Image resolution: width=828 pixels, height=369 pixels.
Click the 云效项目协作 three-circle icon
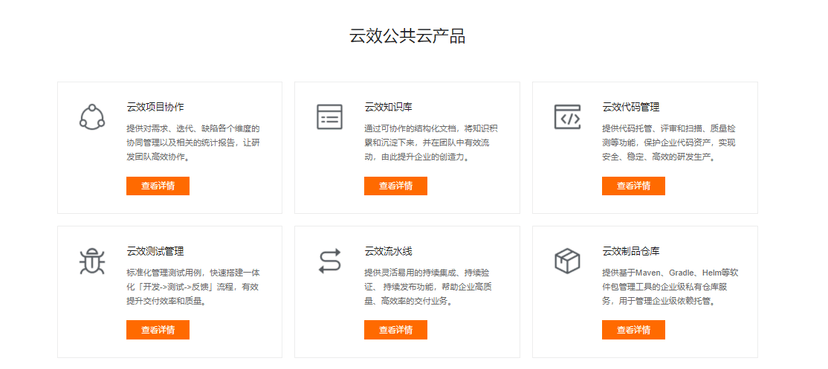[92, 117]
